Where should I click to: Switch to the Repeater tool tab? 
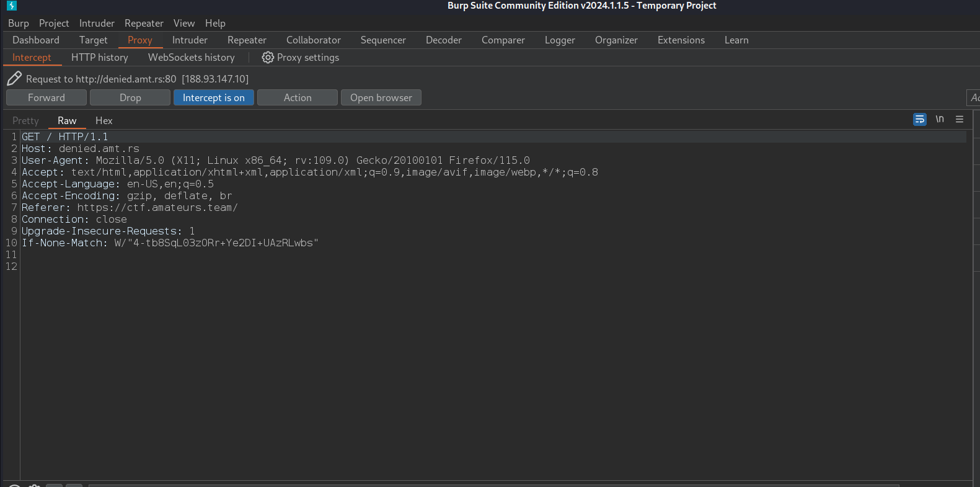[247, 40]
